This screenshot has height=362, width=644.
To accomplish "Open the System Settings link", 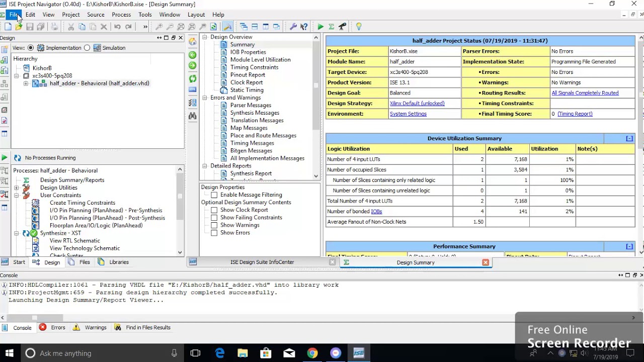I will pyautogui.click(x=408, y=114).
